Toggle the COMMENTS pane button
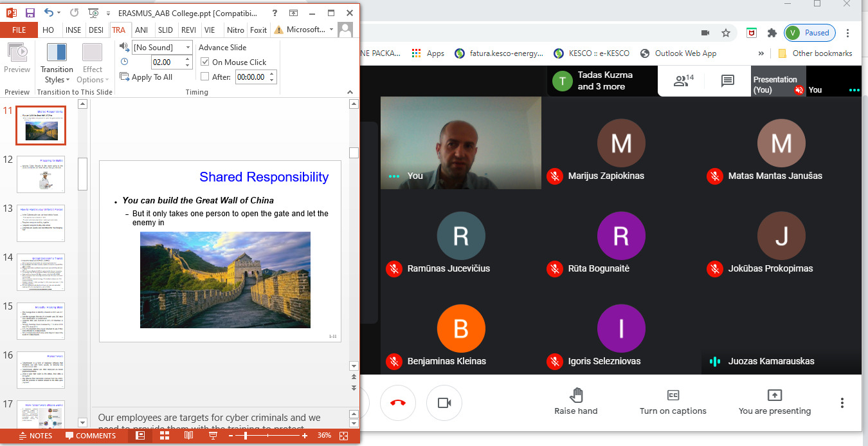The width and height of the screenshot is (868, 446). point(91,436)
